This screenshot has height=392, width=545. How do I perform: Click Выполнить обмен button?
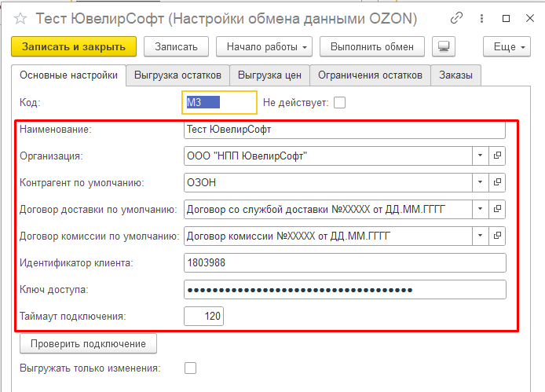pyautogui.click(x=372, y=46)
